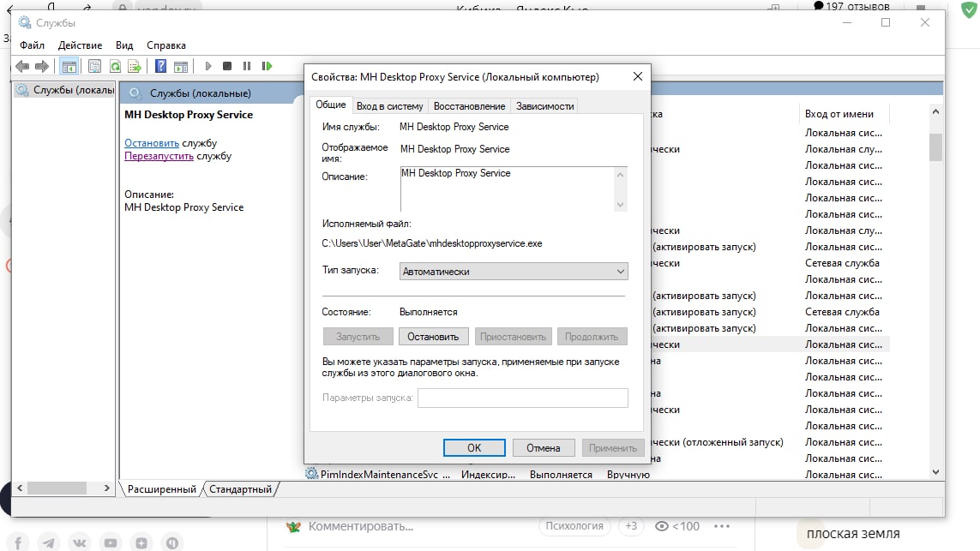Click the services list scrollbar up arrow
Viewport: 980px width, 551px height.
935,111
